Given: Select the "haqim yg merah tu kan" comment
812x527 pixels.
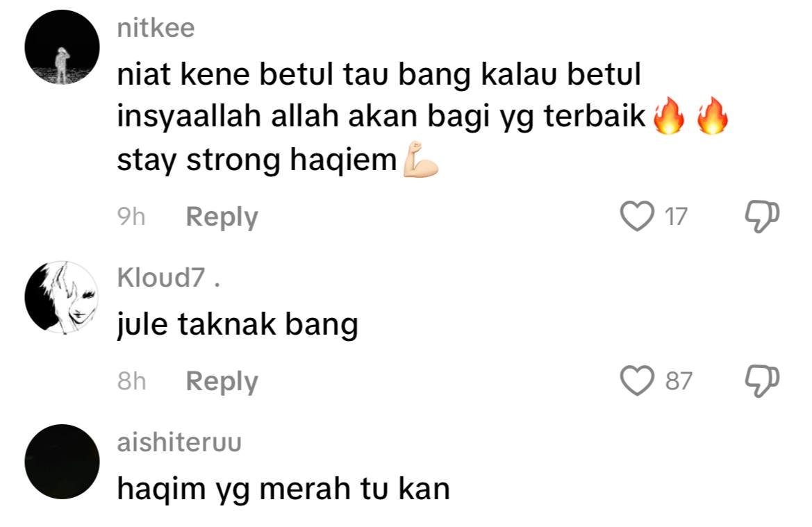Looking at the screenshot, I should [x=283, y=490].
